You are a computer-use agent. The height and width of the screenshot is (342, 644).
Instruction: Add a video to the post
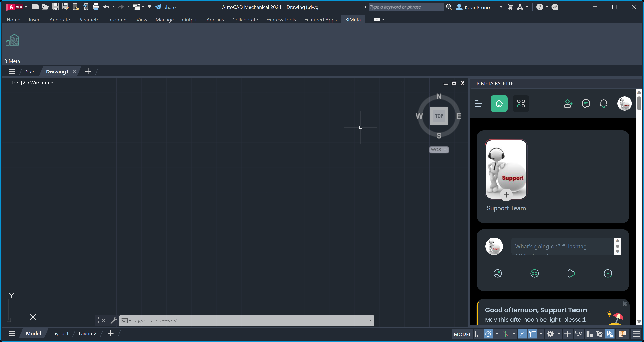point(571,273)
